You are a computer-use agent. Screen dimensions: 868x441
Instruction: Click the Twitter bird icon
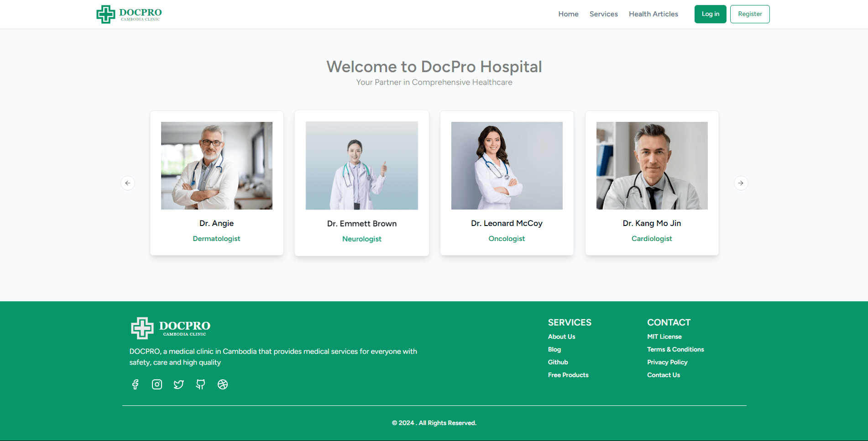(x=178, y=384)
